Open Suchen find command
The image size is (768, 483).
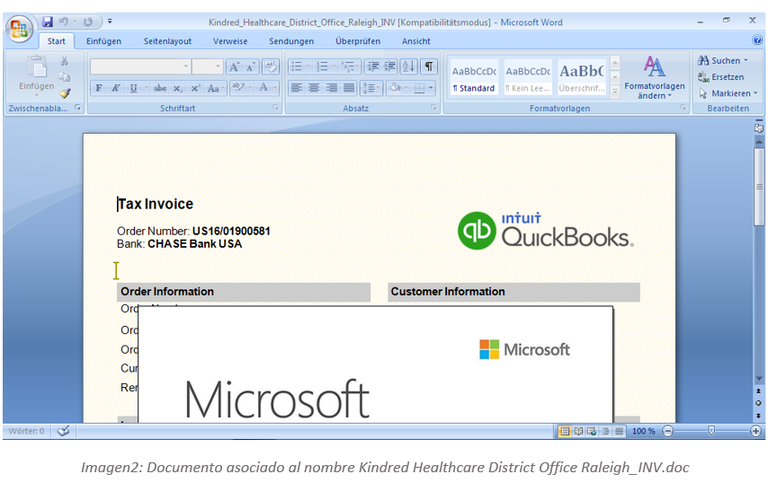pyautogui.click(x=724, y=60)
